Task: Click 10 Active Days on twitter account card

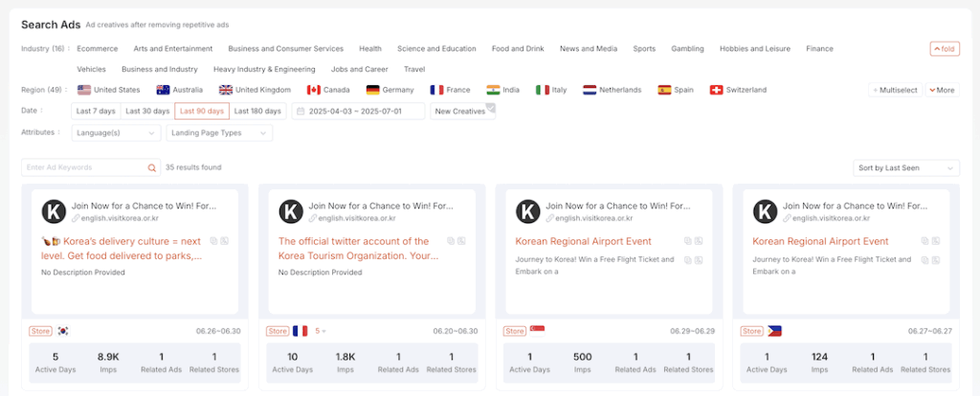Action: click(x=293, y=363)
